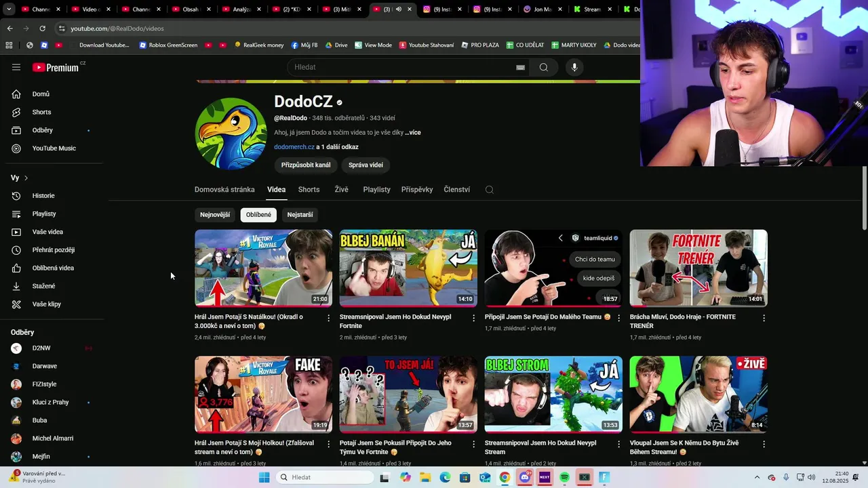Open options menu for Streamsnipoval Nevypl Fortnite video
The image size is (868, 488).
(x=474, y=318)
